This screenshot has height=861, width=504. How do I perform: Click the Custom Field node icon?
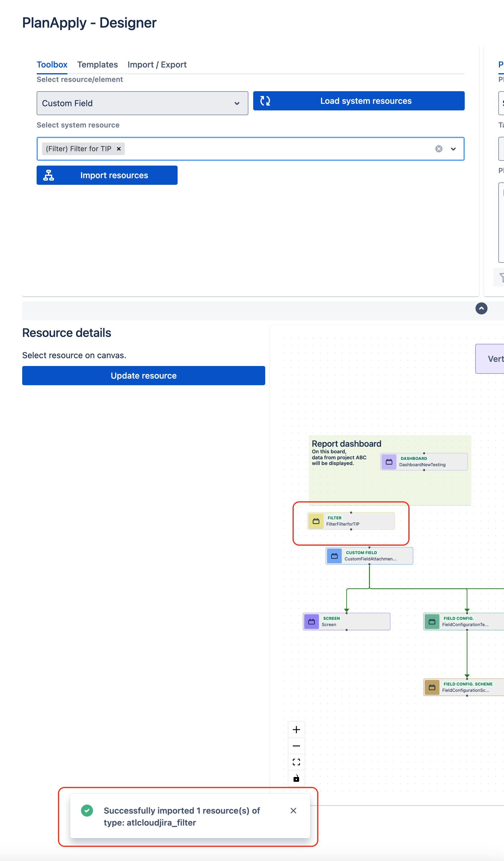[x=334, y=556]
